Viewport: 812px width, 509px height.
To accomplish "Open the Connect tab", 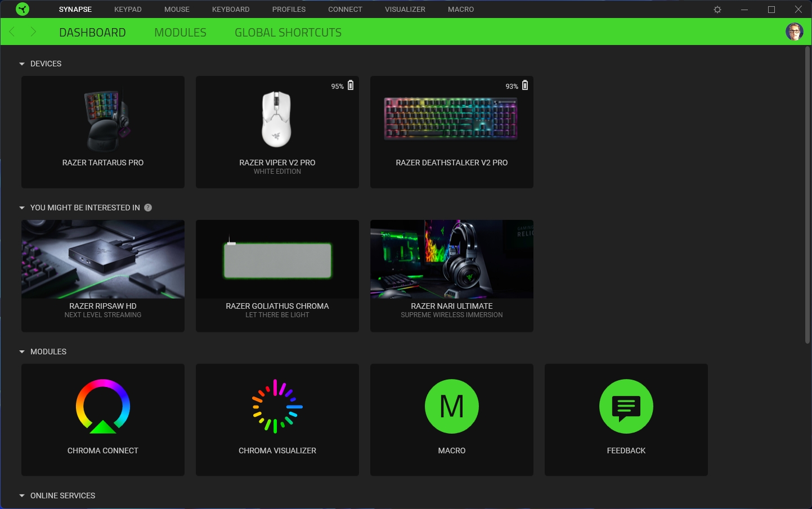I will (345, 10).
